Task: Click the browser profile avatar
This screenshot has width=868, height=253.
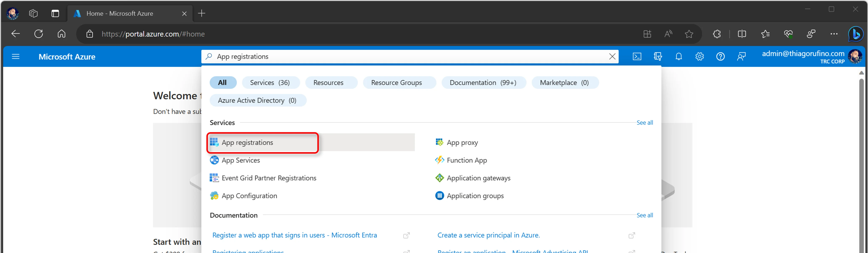Action: tap(12, 13)
